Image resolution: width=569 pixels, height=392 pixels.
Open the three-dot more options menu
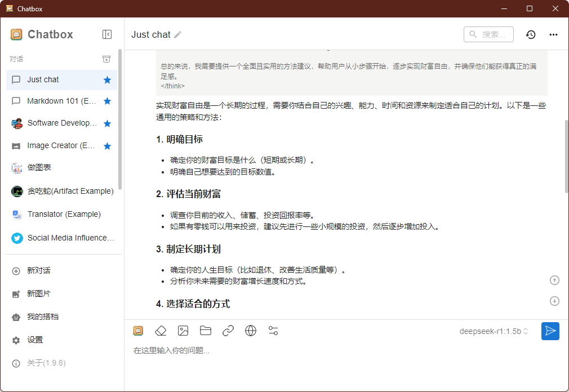pyautogui.click(x=553, y=34)
